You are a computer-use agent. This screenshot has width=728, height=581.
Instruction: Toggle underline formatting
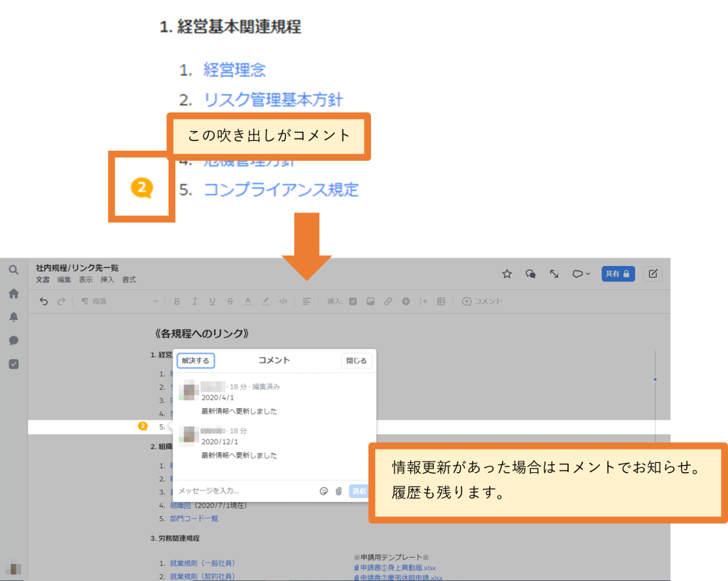tap(212, 302)
